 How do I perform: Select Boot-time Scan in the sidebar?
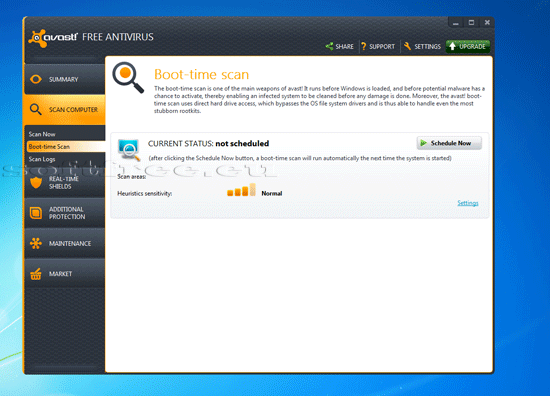pyautogui.click(x=66, y=147)
